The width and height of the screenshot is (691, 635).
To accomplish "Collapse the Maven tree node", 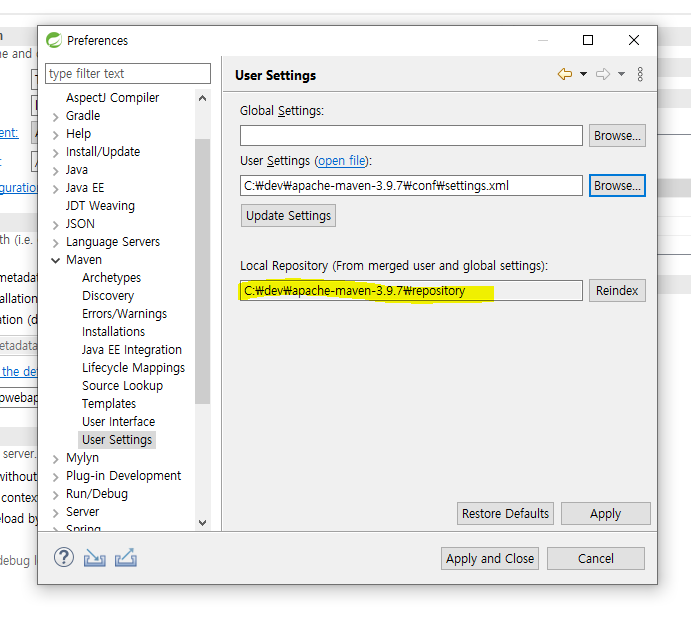I will tap(55, 260).
